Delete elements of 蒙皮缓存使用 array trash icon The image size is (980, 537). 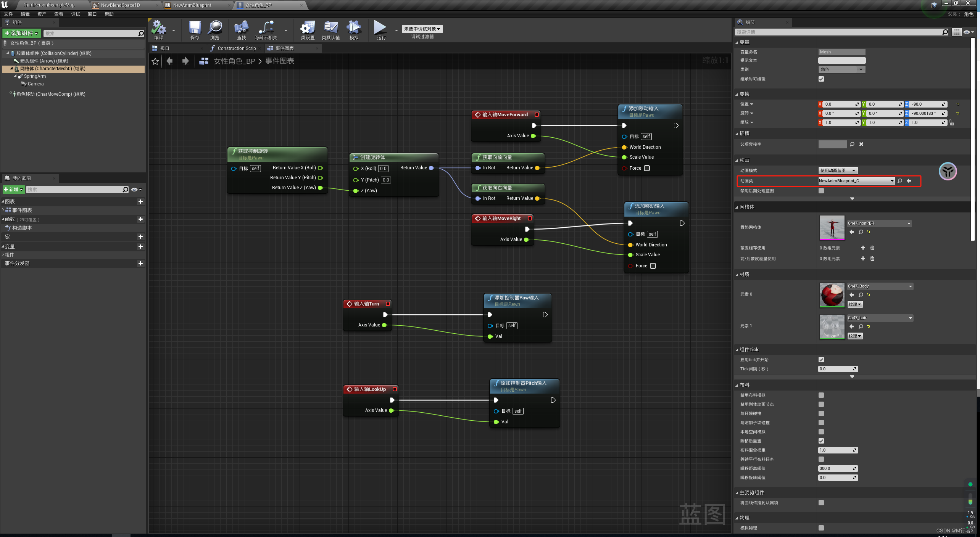[x=872, y=248]
